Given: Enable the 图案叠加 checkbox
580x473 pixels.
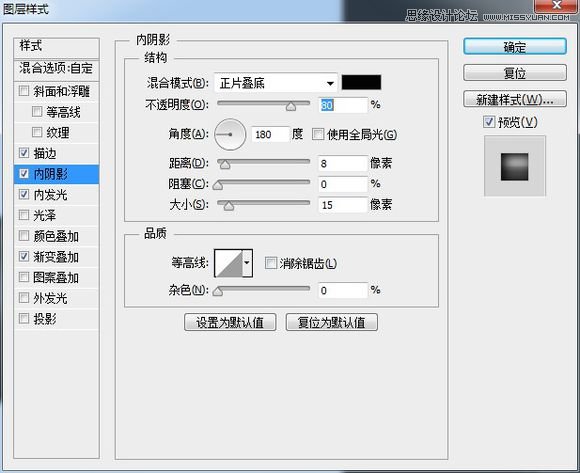Looking at the screenshot, I should [x=24, y=277].
